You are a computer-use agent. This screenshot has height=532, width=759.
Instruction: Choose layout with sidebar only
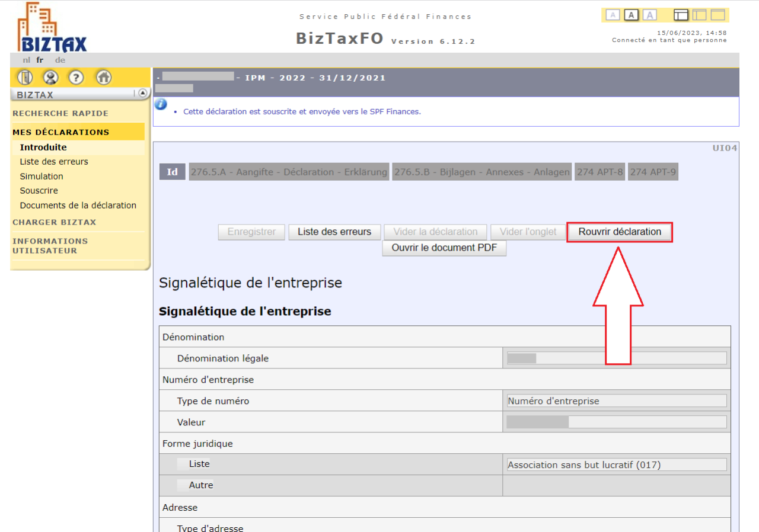tap(700, 15)
